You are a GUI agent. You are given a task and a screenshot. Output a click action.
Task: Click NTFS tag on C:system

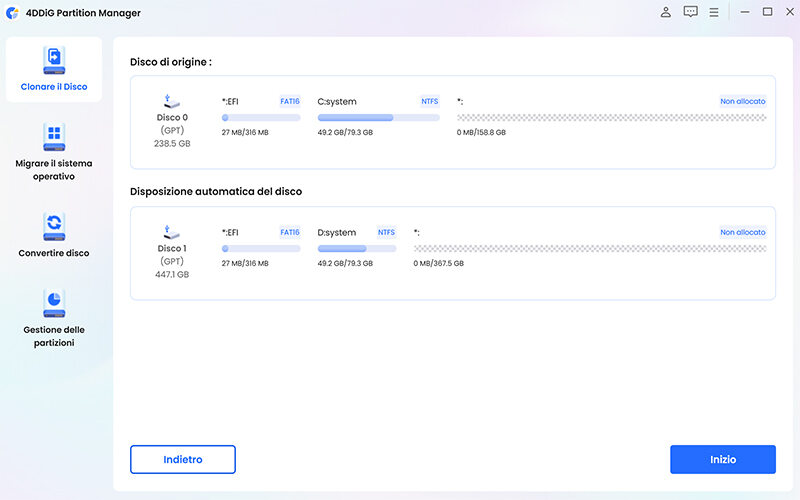coord(429,101)
